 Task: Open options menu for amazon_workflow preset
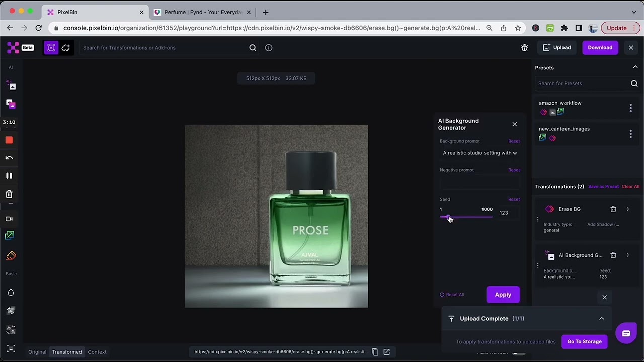pyautogui.click(x=630, y=108)
